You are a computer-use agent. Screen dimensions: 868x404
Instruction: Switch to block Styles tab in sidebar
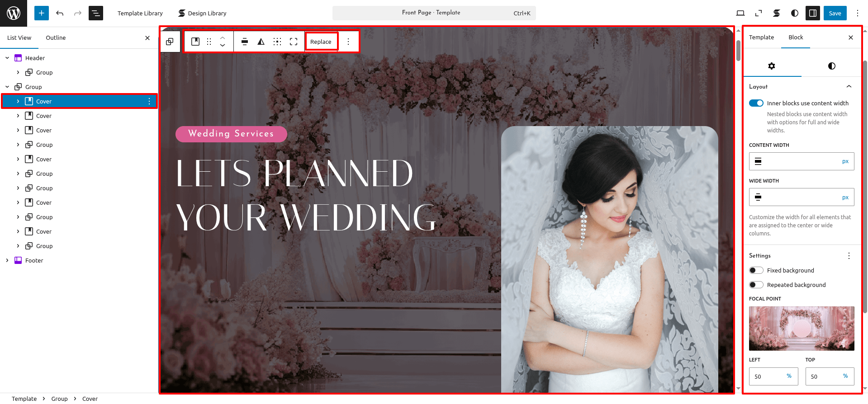click(831, 66)
